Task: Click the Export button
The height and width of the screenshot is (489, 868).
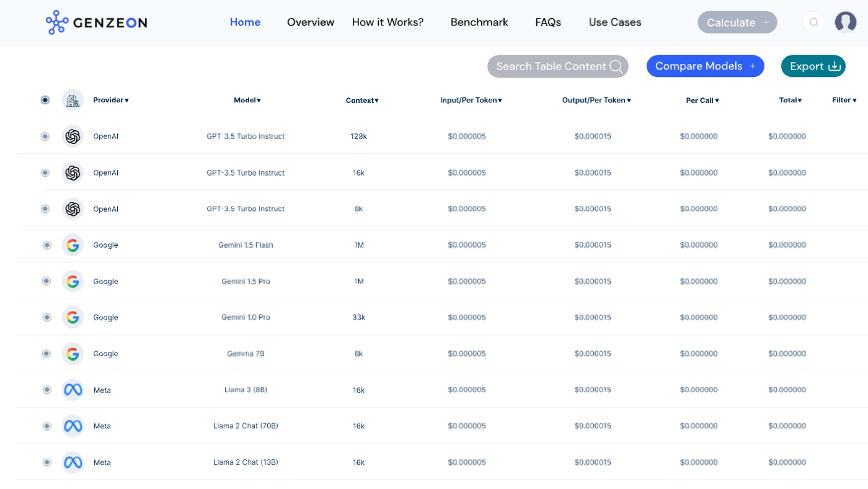Action: coord(813,66)
